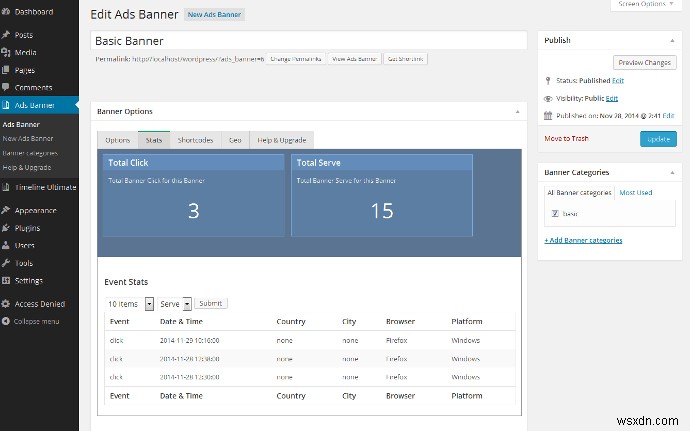Click the Posts pin icon

(6, 35)
